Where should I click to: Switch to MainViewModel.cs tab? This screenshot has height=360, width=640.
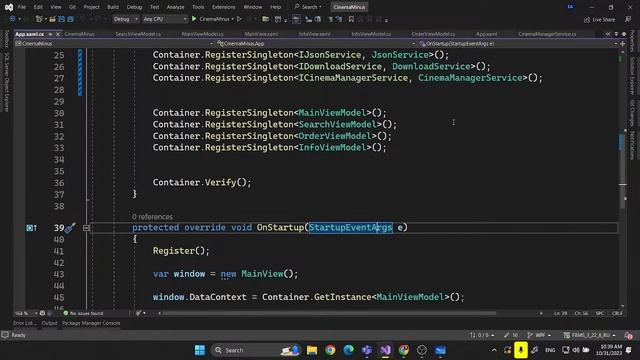202,34
